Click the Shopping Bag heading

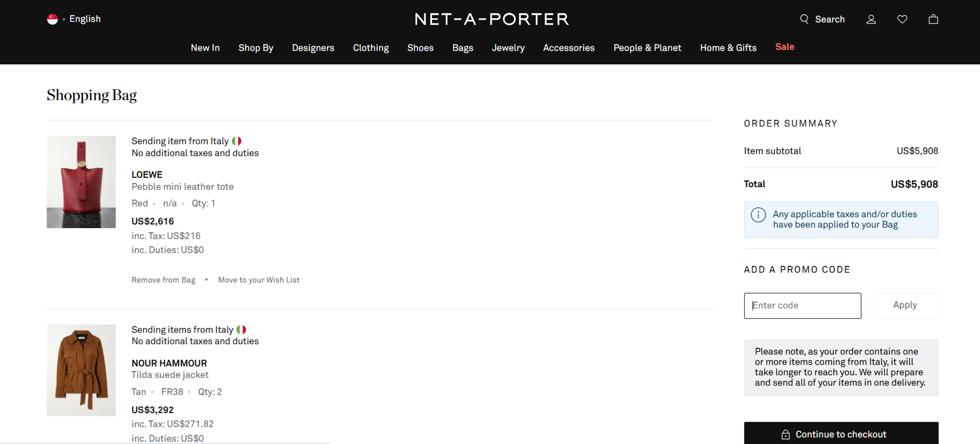pyautogui.click(x=92, y=95)
